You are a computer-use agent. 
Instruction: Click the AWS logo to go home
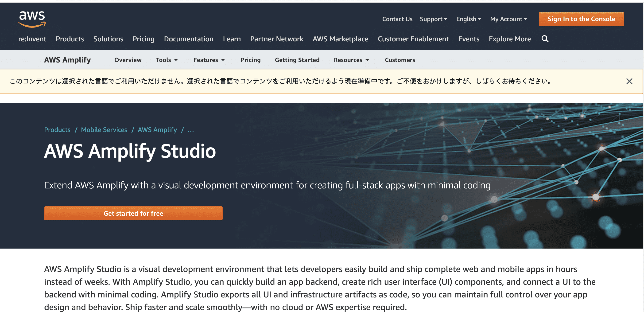[32, 19]
